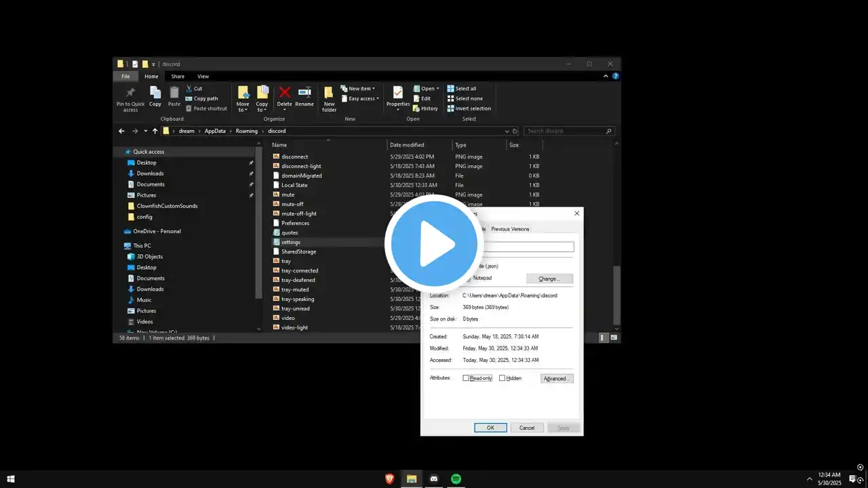The image size is (868, 488).
Task: Click the Paste icon in ribbon
Action: [174, 93]
